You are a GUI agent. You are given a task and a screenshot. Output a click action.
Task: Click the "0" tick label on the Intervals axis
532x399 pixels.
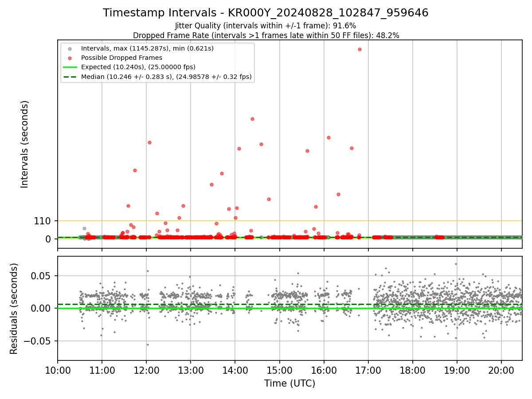(x=48, y=239)
